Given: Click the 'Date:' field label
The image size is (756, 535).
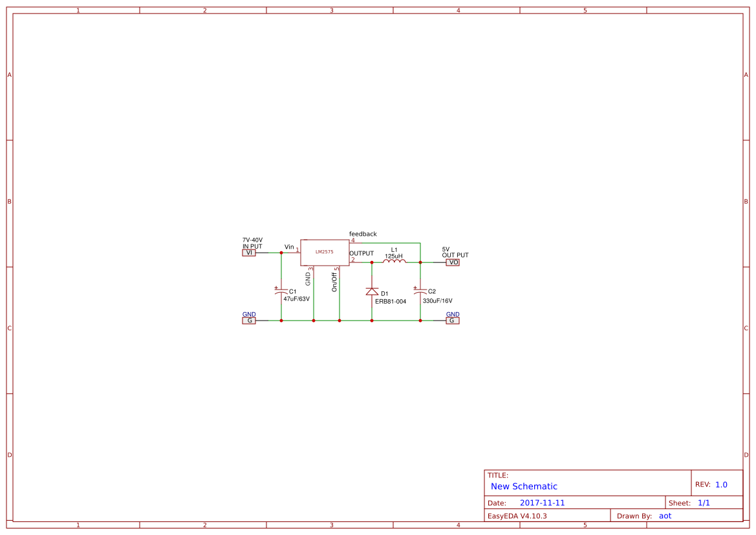Looking at the screenshot, I should [x=497, y=503].
